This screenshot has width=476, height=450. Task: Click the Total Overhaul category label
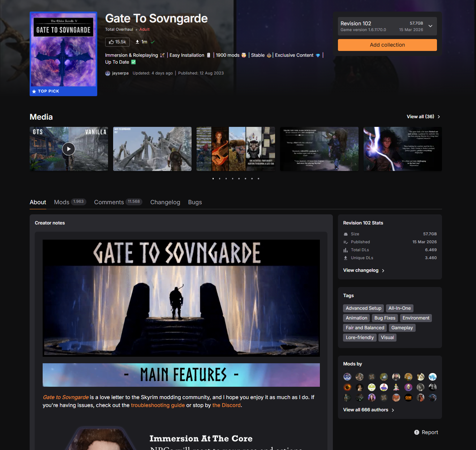pos(119,30)
